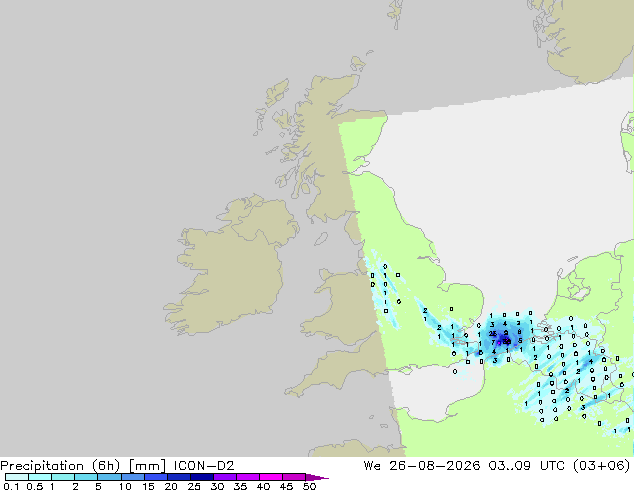Click the legend value label '50'
The image size is (634, 490).
(x=310, y=486)
